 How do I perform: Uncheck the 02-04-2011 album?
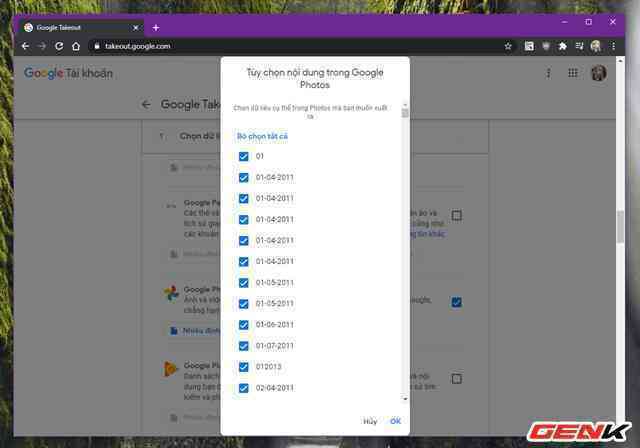click(x=244, y=388)
